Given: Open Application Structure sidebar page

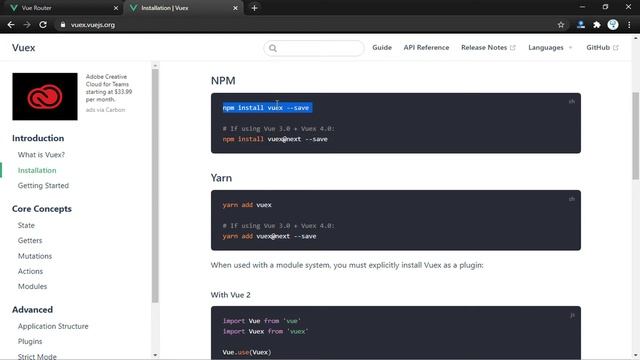Looking at the screenshot, I should pyautogui.click(x=53, y=326).
